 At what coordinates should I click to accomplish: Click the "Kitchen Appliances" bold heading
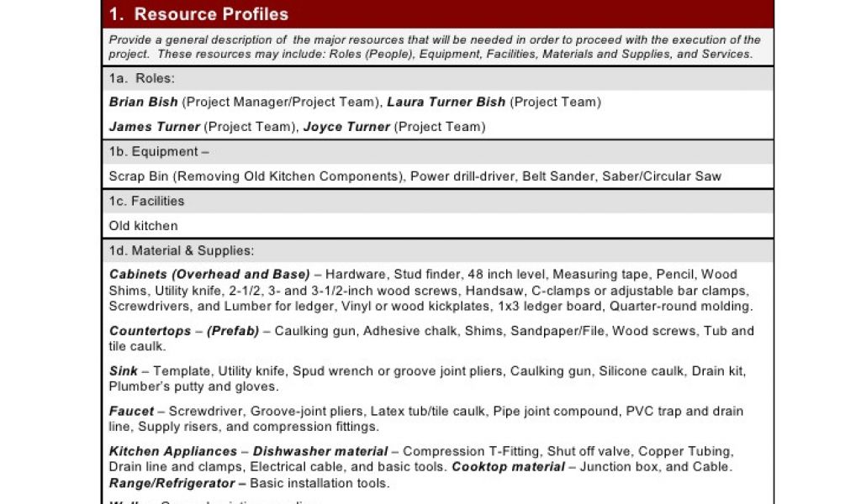pos(173,452)
